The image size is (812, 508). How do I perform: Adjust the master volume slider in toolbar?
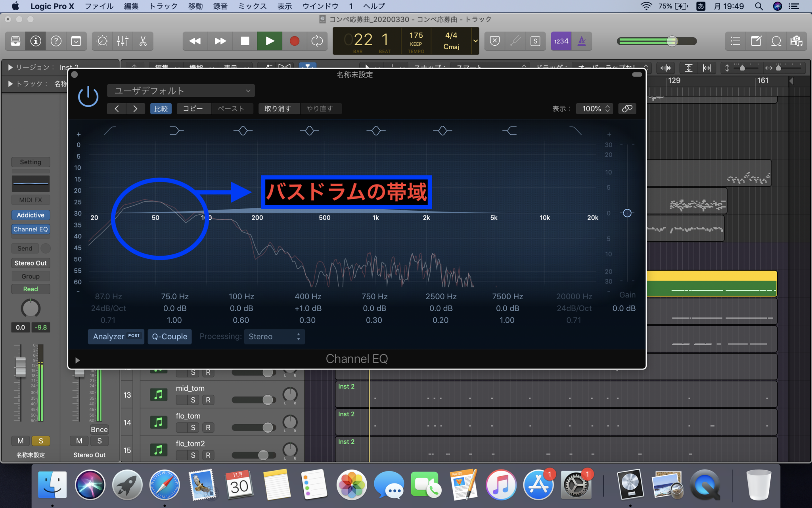[x=671, y=41]
